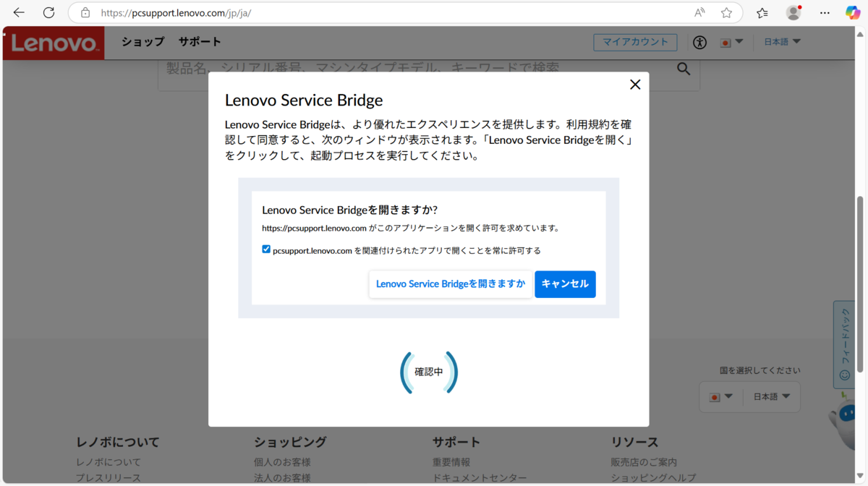Image resolution: width=868 pixels, height=486 pixels.
Task: Open footer link レノボについて under heading
Action: (109, 462)
